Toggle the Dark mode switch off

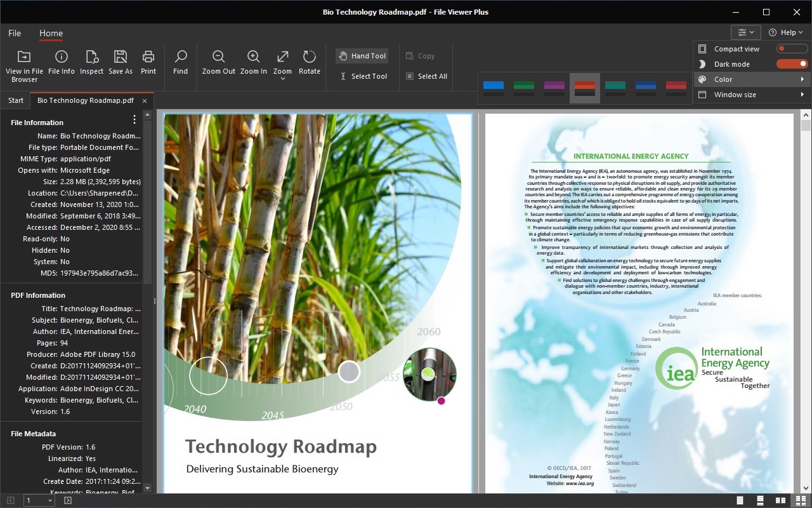pos(792,64)
